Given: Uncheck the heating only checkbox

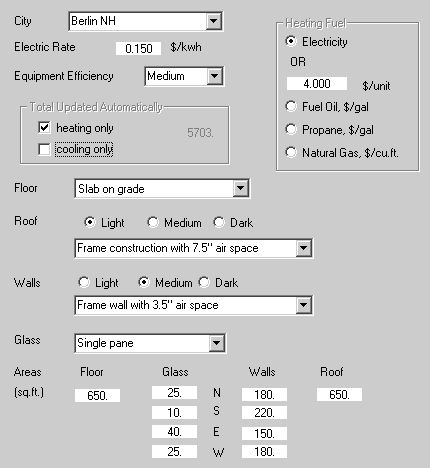Looking at the screenshot, I should pos(44,128).
